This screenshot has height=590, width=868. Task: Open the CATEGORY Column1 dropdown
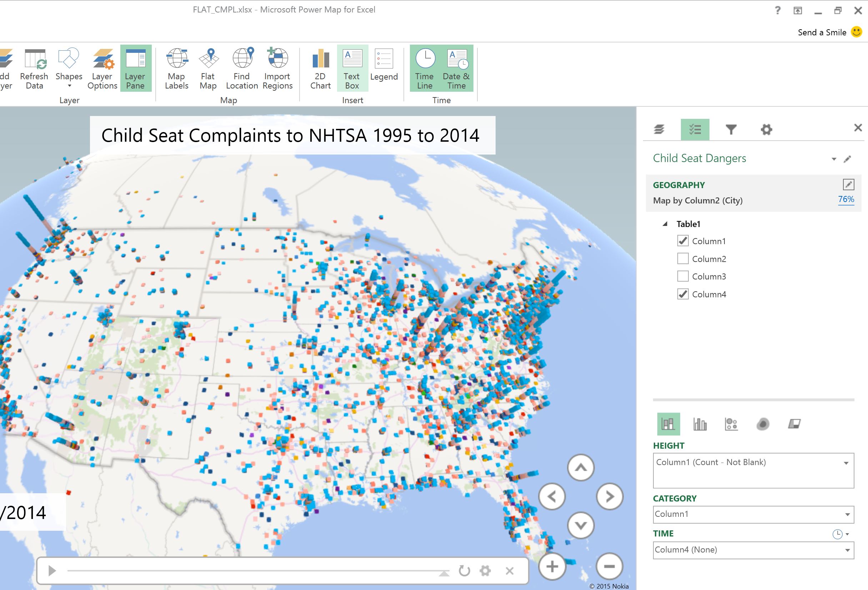(847, 515)
